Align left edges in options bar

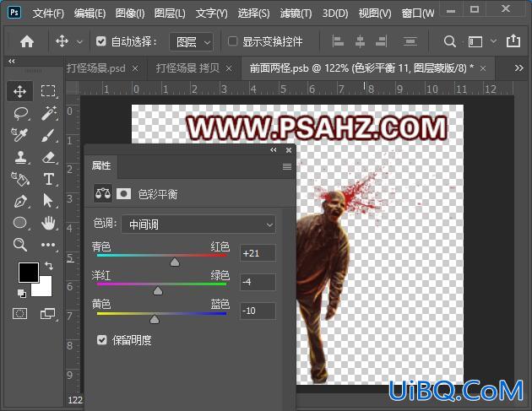338,41
